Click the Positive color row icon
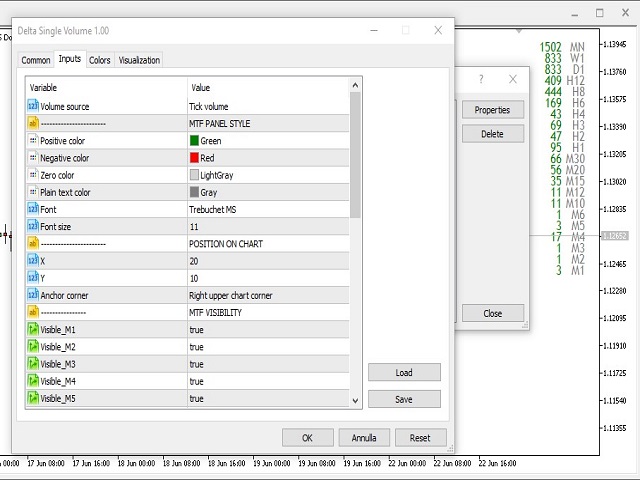This screenshot has height=480, width=640. point(33,140)
